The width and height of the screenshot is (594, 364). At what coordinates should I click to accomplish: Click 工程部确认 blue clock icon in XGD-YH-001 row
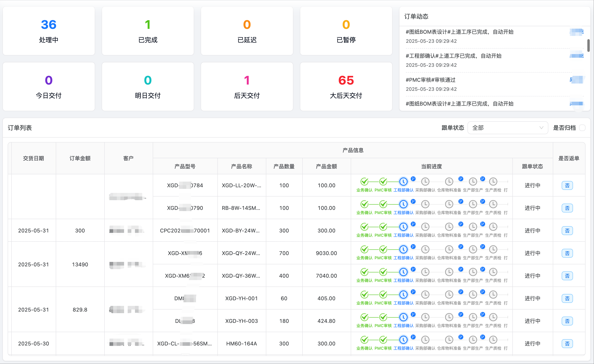(x=403, y=295)
